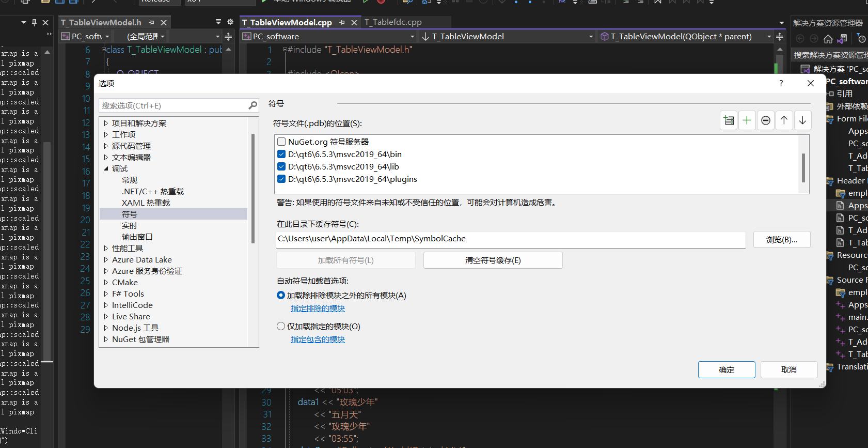The image size is (868, 448).
Task: Open the options dialog help question mark
Action: point(781,83)
